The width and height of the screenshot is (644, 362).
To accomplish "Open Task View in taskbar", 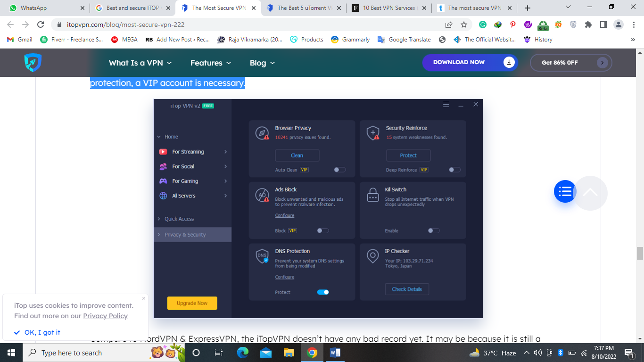I will pyautogui.click(x=219, y=353).
